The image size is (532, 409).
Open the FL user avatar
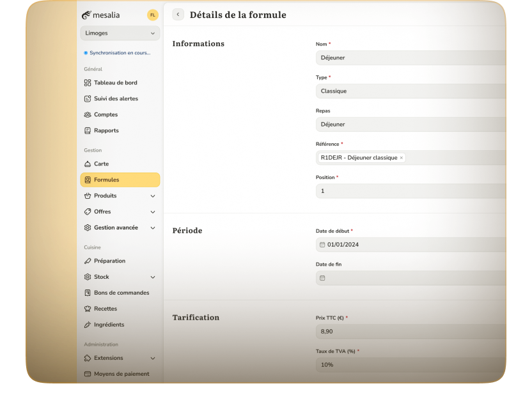(x=152, y=15)
